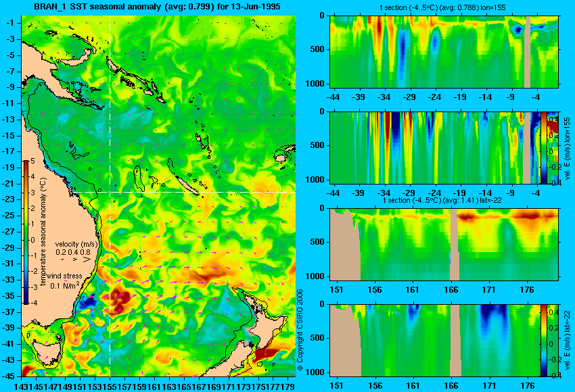
Task: Click the vertical 'temperature seasonal anomaly (°C)' label
Action: coord(43,232)
